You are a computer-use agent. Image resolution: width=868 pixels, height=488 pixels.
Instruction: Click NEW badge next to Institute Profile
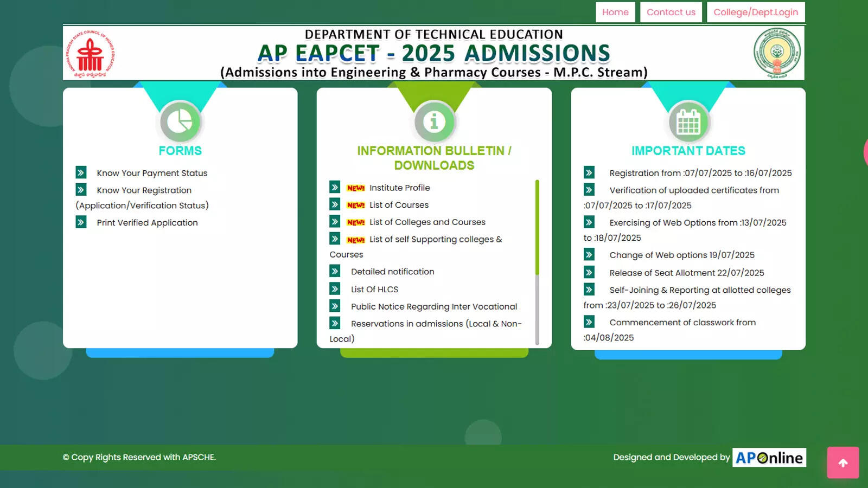356,188
